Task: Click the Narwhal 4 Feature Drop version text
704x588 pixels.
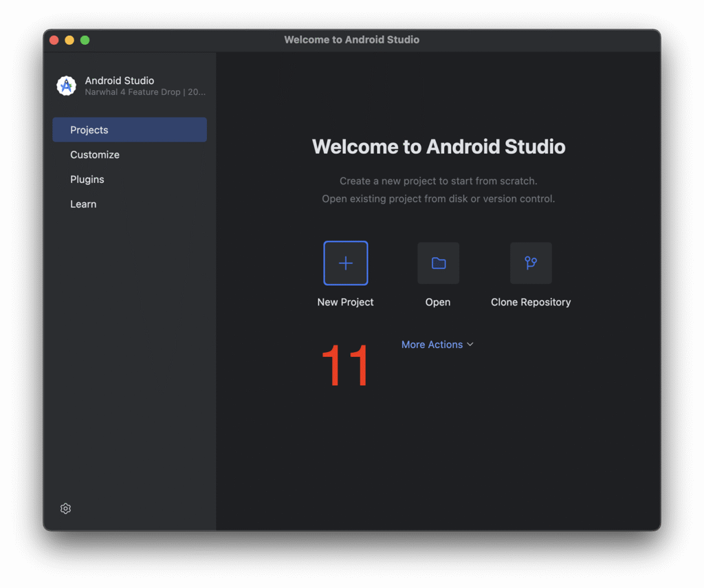Action: (145, 92)
